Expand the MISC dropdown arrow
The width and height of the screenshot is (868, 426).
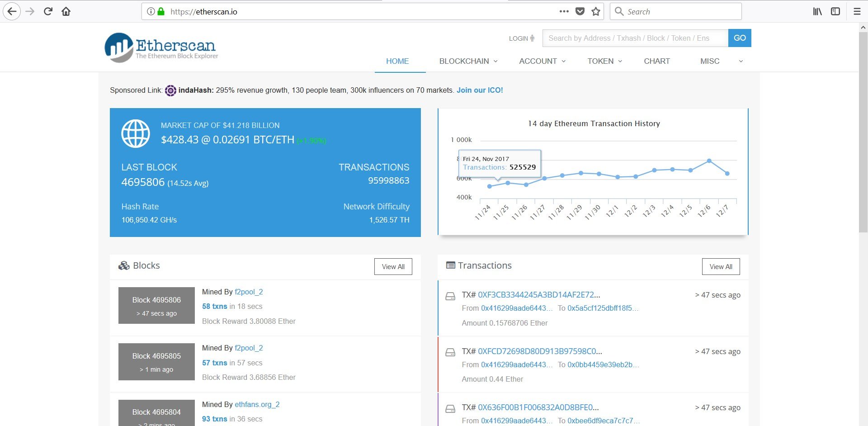(741, 61)
